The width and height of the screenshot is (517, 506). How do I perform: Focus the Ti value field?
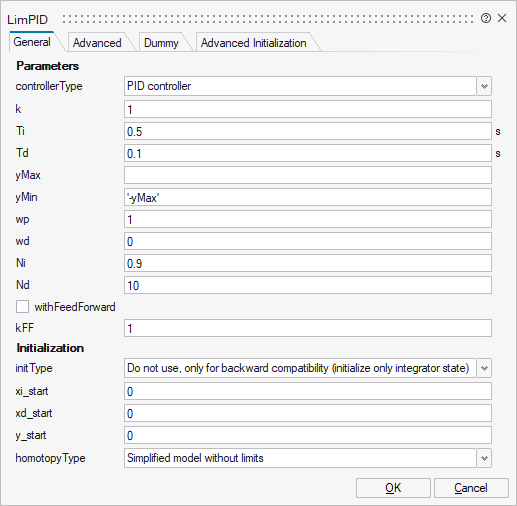coord(308,131)
